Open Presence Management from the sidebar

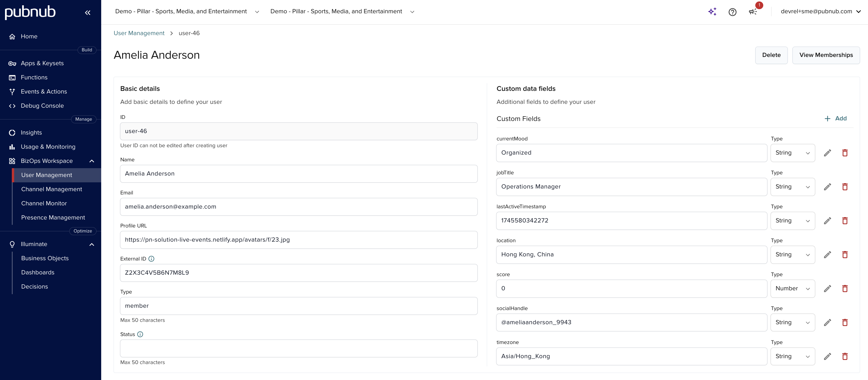click(53, 217)
